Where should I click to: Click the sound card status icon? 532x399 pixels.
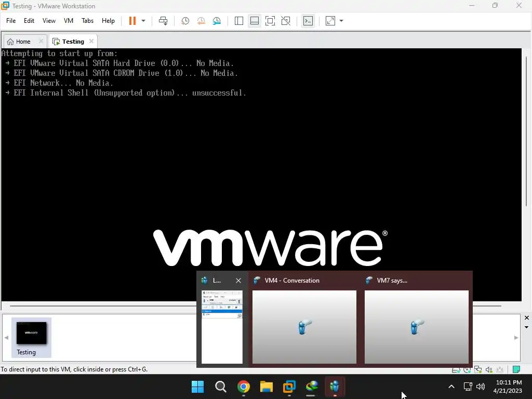click(x=489, y=369)
